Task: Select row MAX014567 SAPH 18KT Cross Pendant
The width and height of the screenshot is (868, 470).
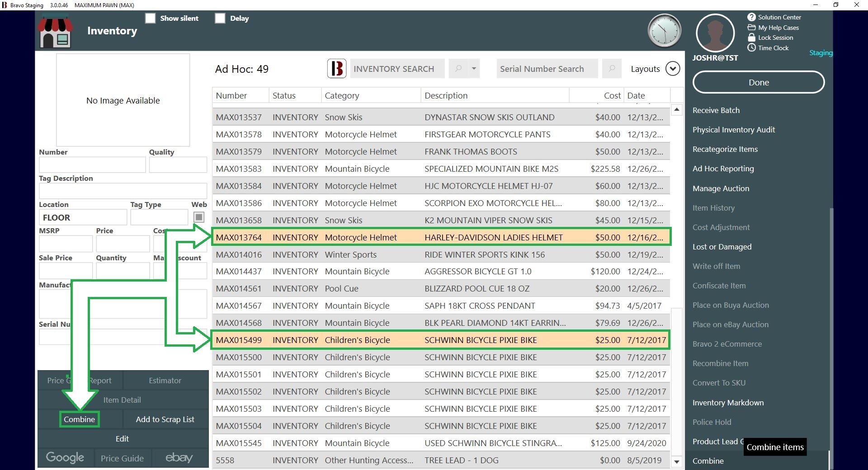Action: [441, 305]
